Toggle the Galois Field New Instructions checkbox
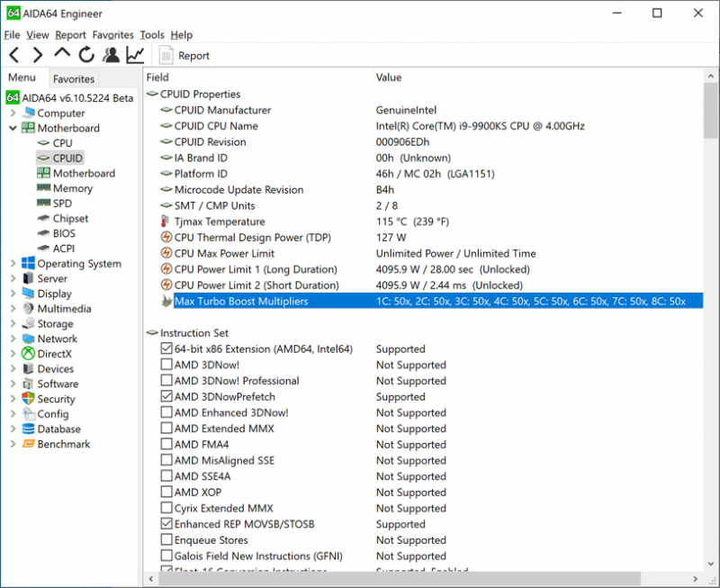The image size is (720, 588). pos(166,556)
